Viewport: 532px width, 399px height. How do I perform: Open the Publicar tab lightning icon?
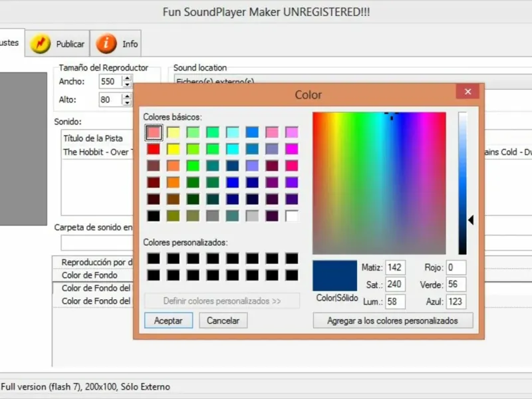pos(41,43)
